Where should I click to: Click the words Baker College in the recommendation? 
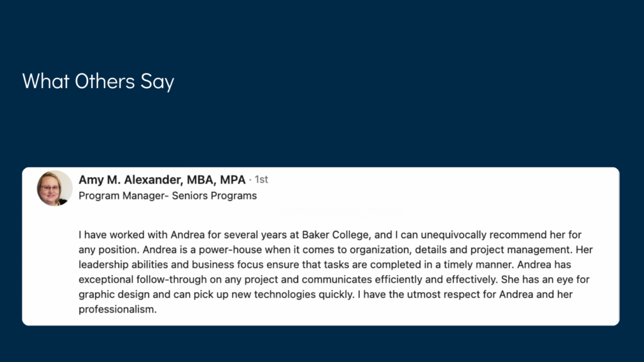336,235
